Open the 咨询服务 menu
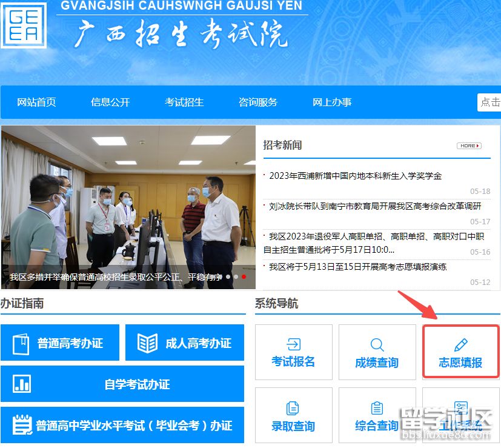This screenshot has width=501, height=448. click(258, 102)
